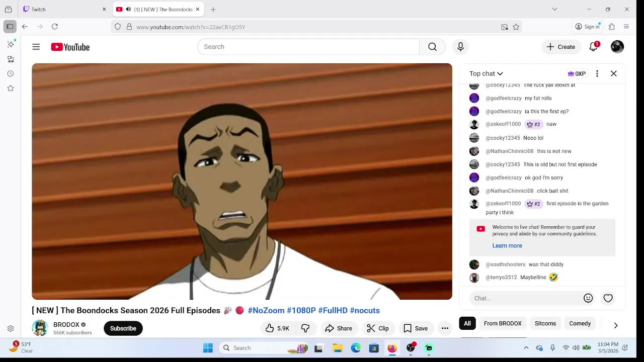
Task: Mute the tab via speaker icon
Action: (x=128, y=9)
